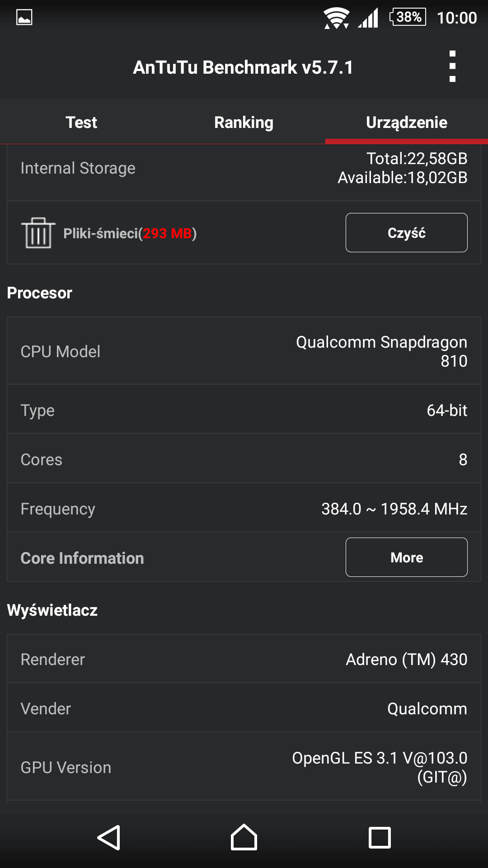Tap the battery 38% indicator
The image size is (488, 868).
[408, 17]
